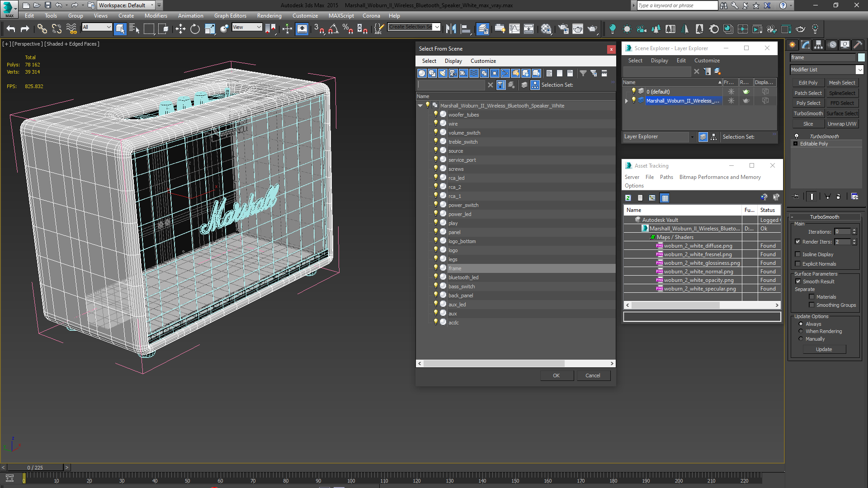Activate Select and Rotate tool
This screenshot has height=488, width=868.
point(195,29)
